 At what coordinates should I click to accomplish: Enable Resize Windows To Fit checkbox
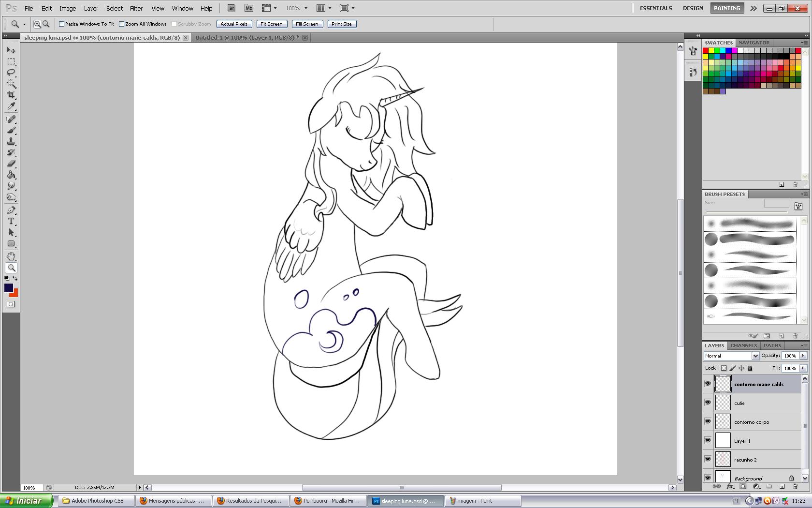pos(62,24)
